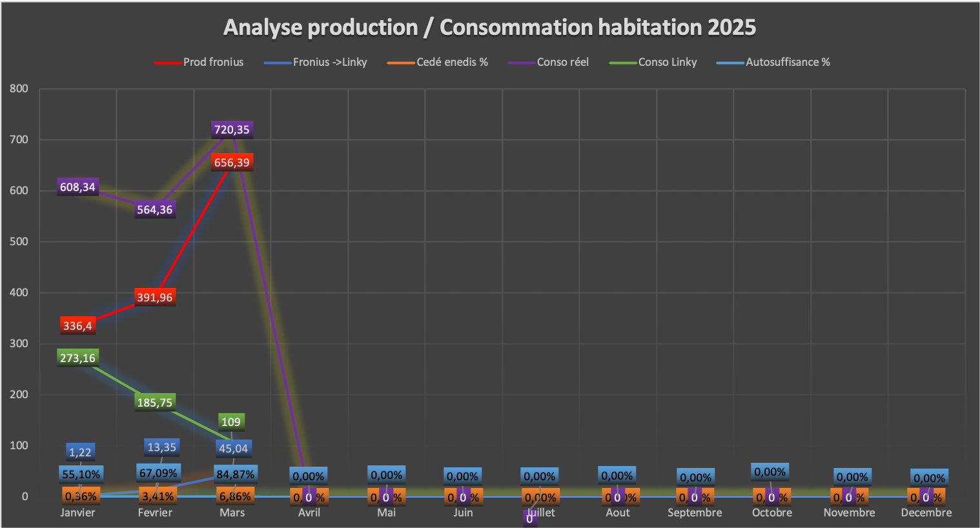Select the 3,41% data label
Viewport: 980px width, 528px height.
pos(158,496)
